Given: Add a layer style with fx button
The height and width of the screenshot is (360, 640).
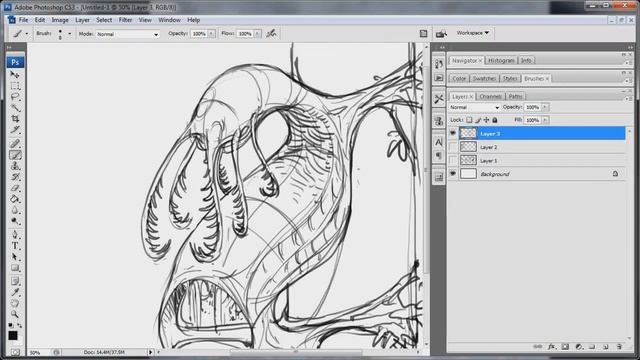Looking at the screenshot, I should 551,347.
